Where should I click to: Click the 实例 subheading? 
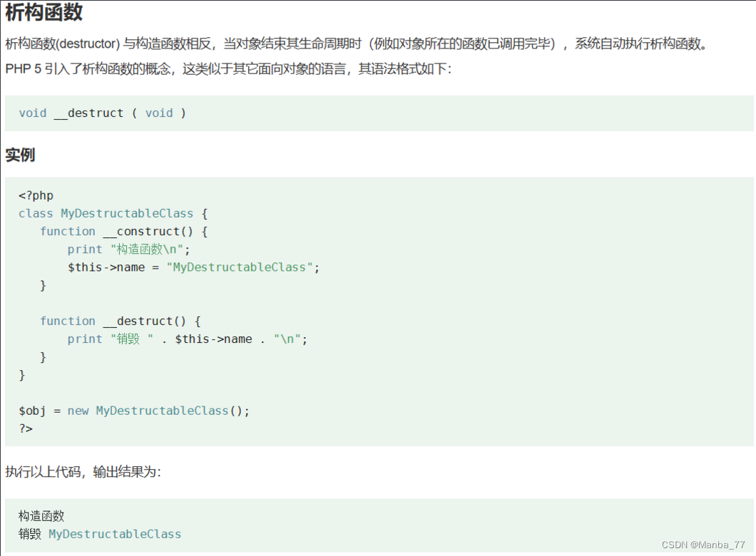[x=20, y=155]
